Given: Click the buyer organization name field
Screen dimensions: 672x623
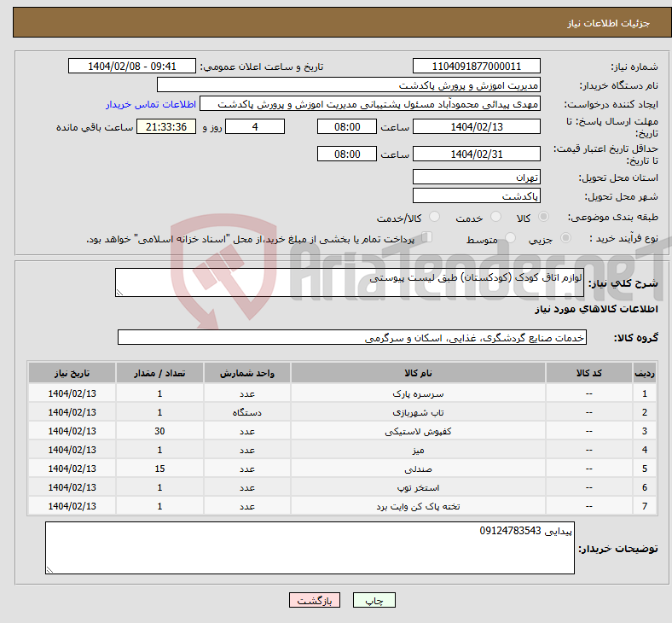Looking at the screenshot, I should (x=349, y=84).
